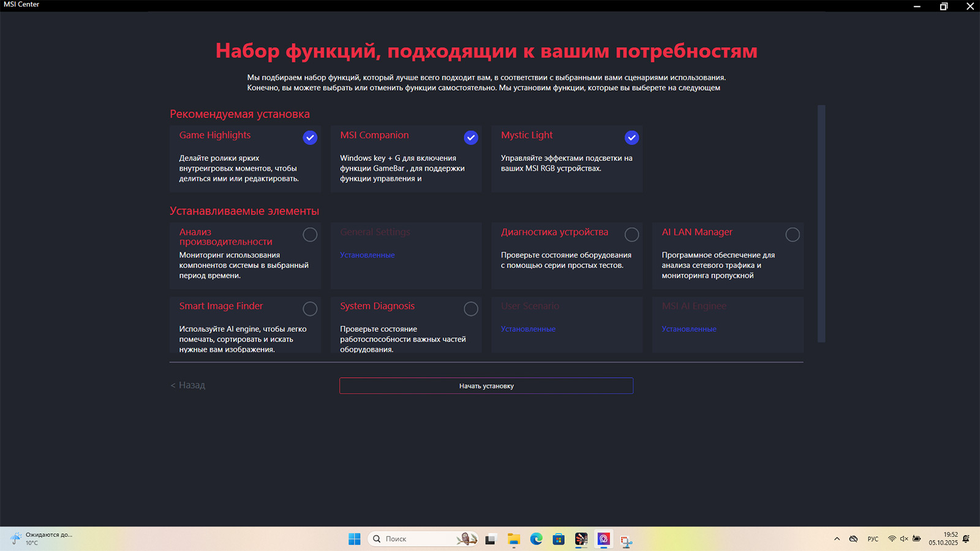Select the Анализ производительности radio circle
Viewport: 980px width, 551px height.
pyautogui.click(x=310, y=234)
